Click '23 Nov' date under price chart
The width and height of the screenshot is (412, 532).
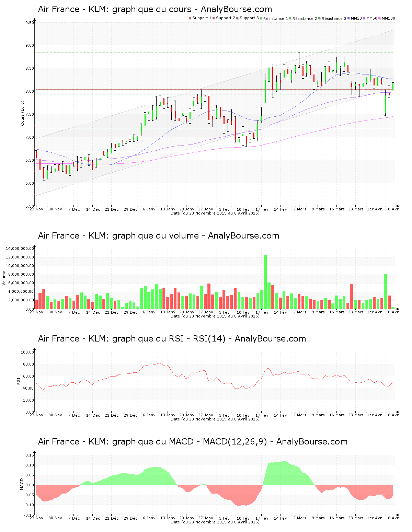[36, 209]
